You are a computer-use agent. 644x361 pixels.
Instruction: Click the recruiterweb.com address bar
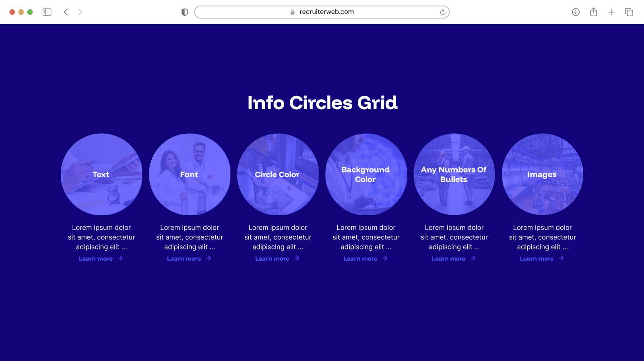click(x=322, y=12)
